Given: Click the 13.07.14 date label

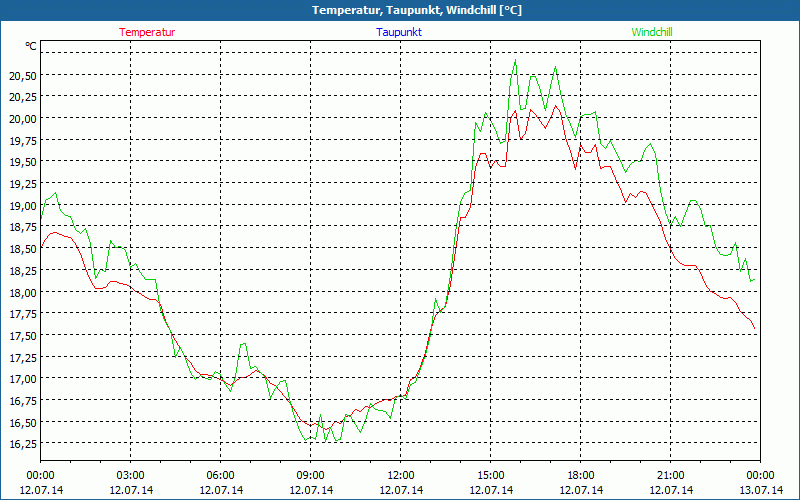Looking at the screenshot, I should (760, 490).
